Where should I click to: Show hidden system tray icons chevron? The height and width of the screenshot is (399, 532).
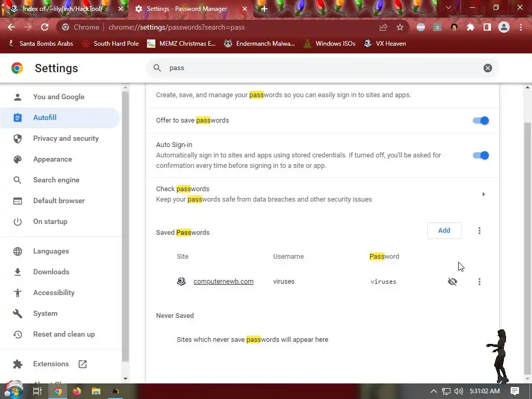click(434, 391)
